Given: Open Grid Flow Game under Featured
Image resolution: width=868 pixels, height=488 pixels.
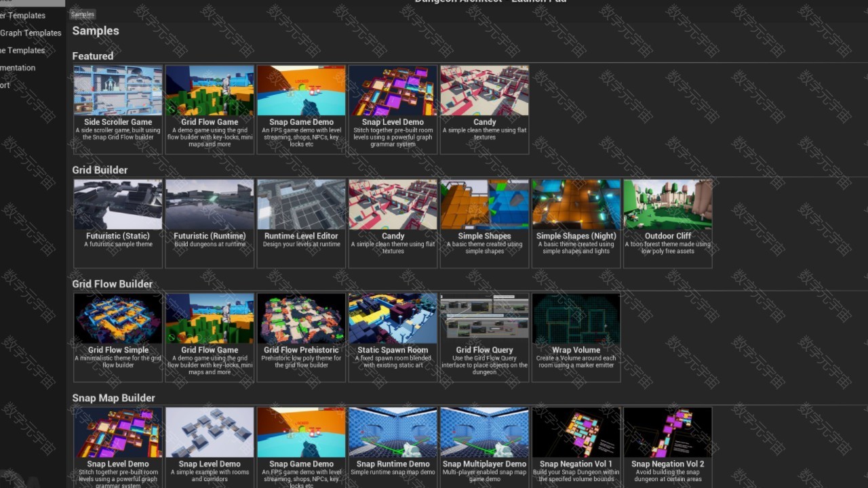Looking at the screenshot, I should [x=210, y=109].
